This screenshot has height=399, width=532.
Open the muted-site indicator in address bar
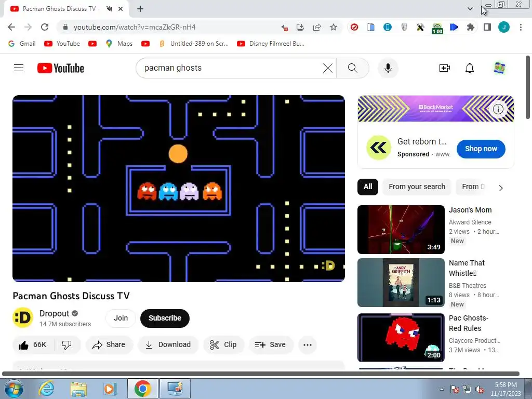(284, 28)
